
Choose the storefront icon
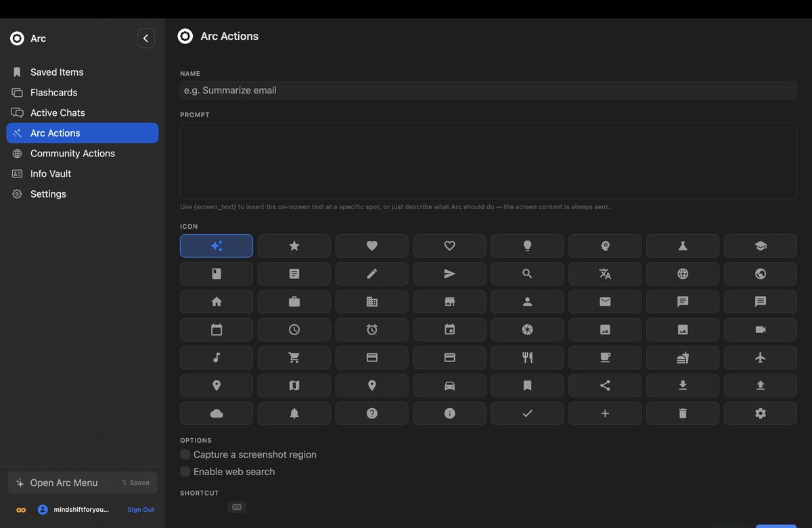click(x=450, y=302)
